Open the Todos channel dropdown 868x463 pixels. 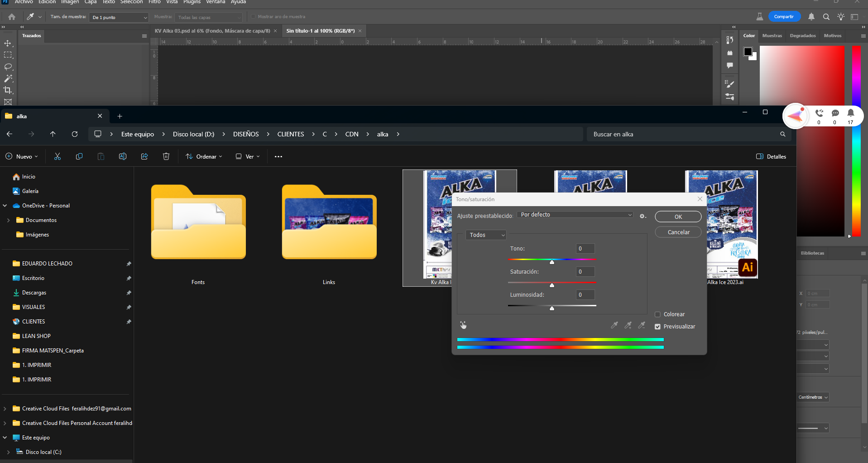click(x=486, y=235)
